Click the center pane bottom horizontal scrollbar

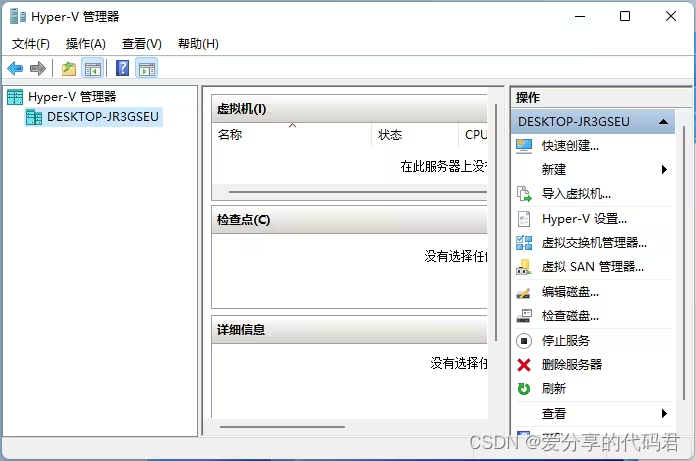coord(282,427)
